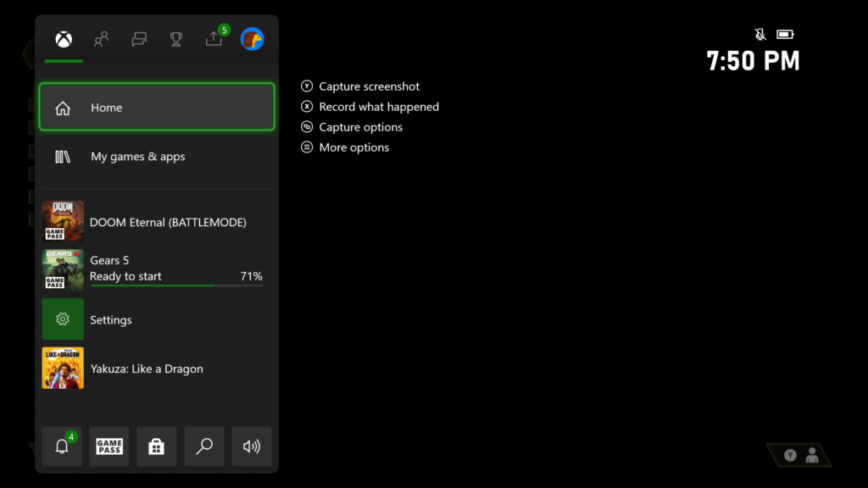Click the person icon at bottom right
The width and height of the screenshot is (868, 488).
[812, 455]
